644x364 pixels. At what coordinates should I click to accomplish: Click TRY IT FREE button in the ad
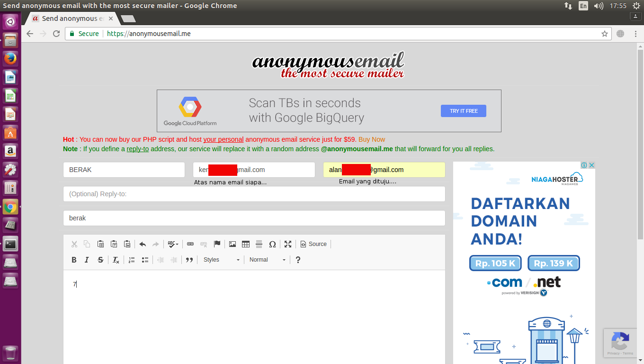pyautogui.click(x=464, y=111)
